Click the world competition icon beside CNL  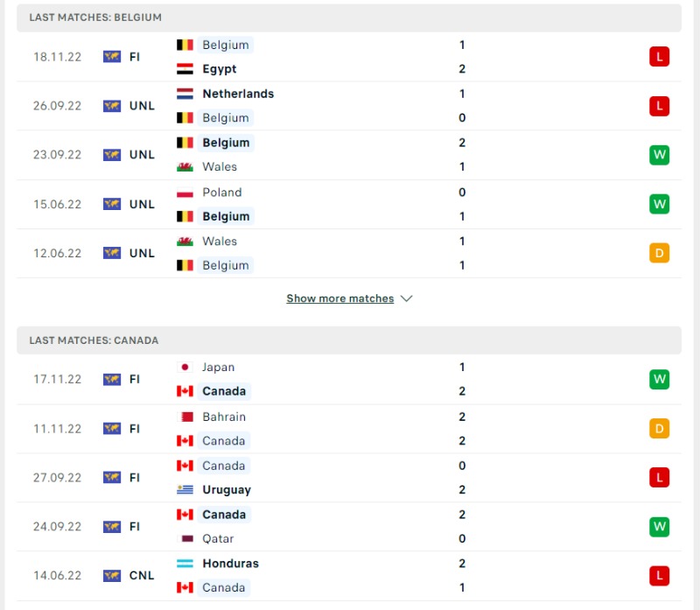(x=112, y=576)
